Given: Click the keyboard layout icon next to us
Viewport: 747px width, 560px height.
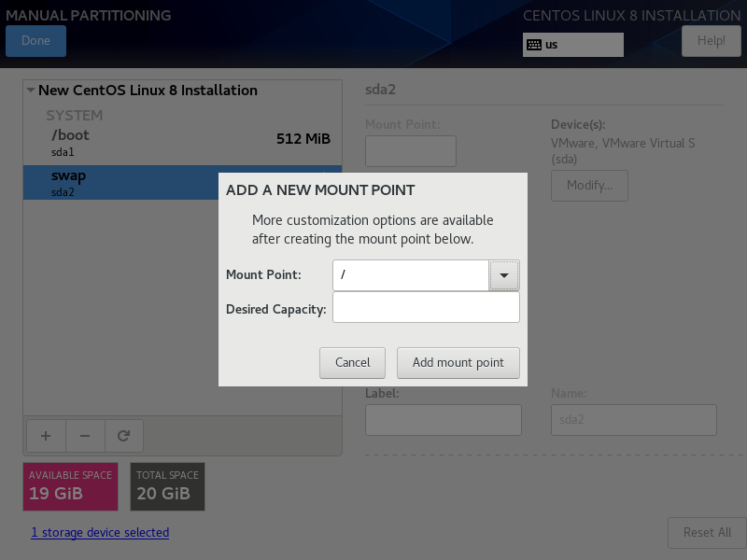Looking at the screenshot, I should 534,45.
